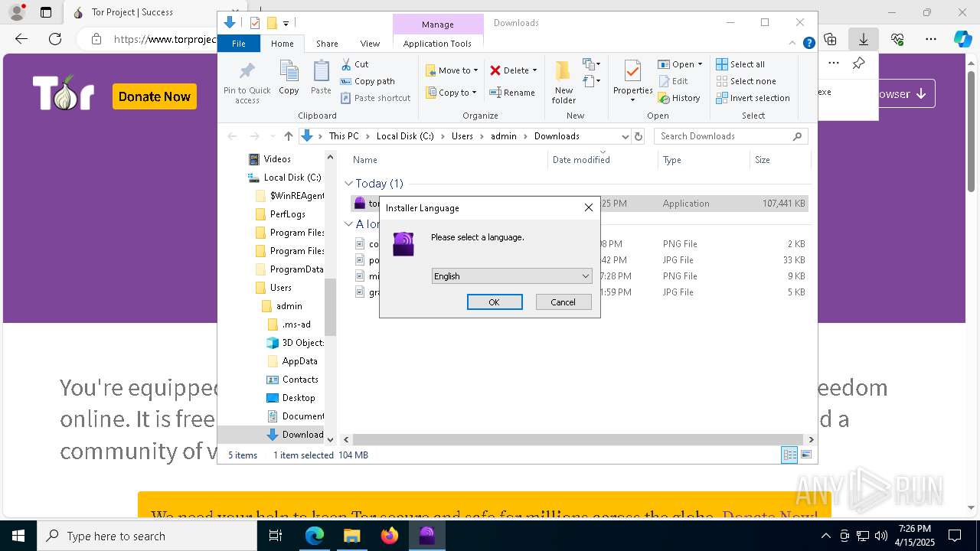Switch to details view icon in status bar
Viewport: 980px width, 551px height.
tap(789, 455)
